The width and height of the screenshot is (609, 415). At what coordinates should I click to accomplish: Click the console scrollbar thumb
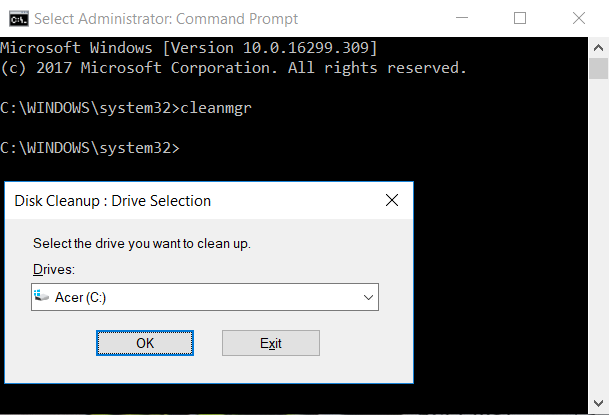(598, 68)
